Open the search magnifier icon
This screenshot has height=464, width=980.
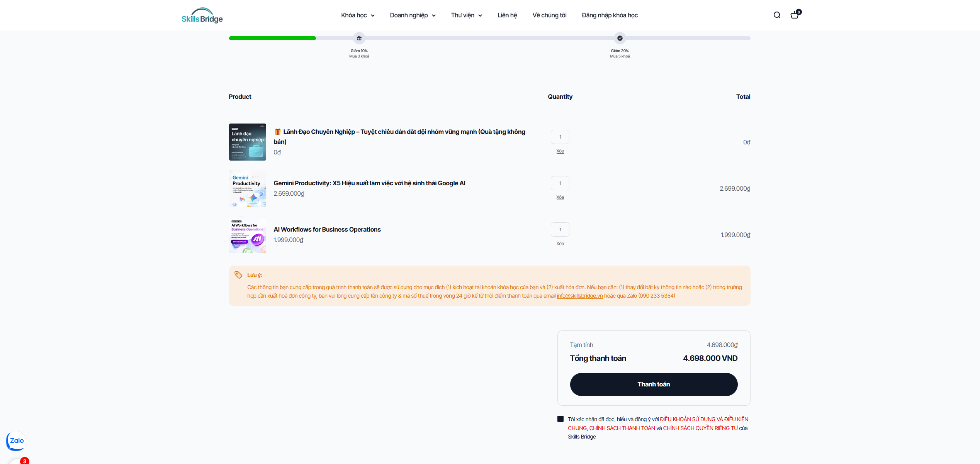click(777, 15)
